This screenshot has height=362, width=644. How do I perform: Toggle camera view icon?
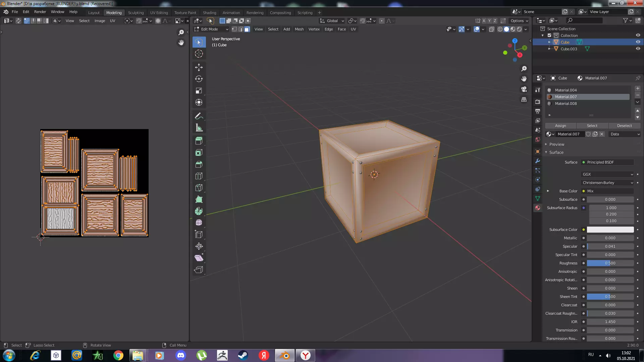click(524, 89)
